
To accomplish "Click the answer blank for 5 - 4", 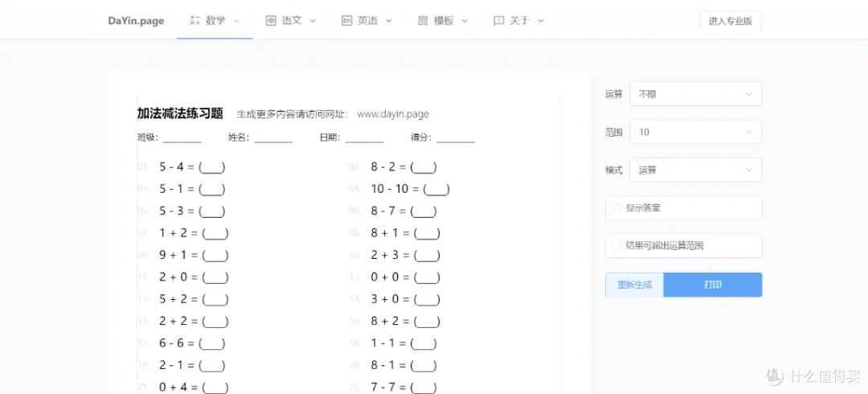I will click(x=211, y=167).
